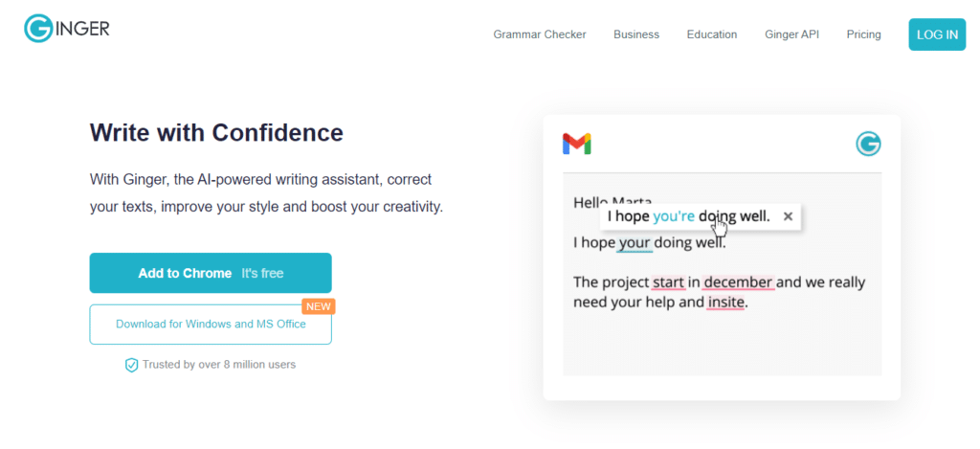Go to the Business page
Viewport: 980px width, 449px height.
pos(636,34)
